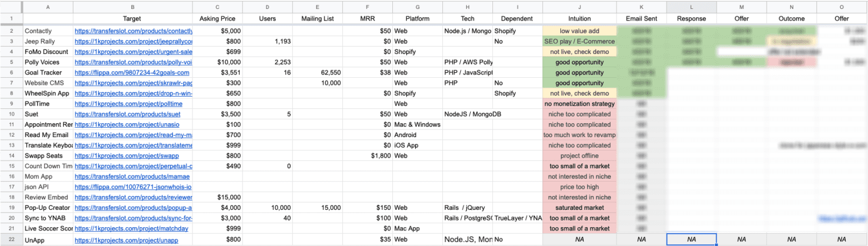Viewport: 868px width, 246px height.
Task: Select the 'WheelSpin App' name cell
Action: coord(48,93)
